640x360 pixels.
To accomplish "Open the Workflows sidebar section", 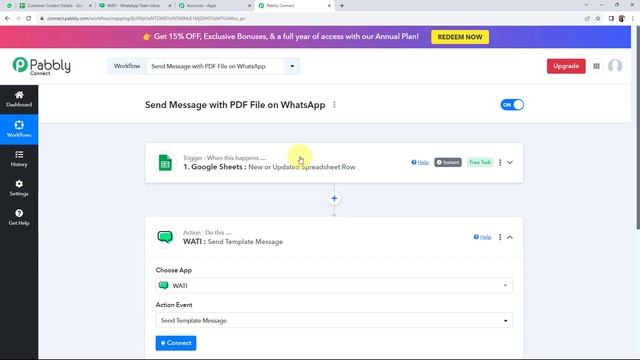I will [19, 129].
